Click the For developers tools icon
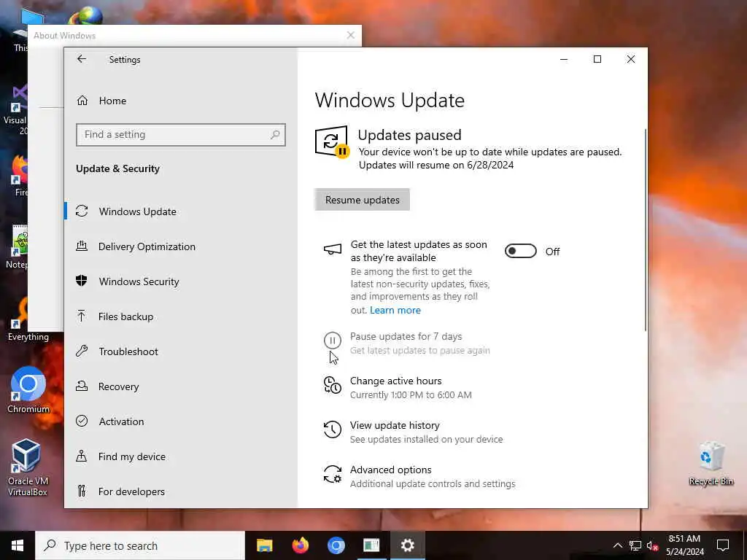The width and height of the screenshot is (747, 560). coord(82,491)
